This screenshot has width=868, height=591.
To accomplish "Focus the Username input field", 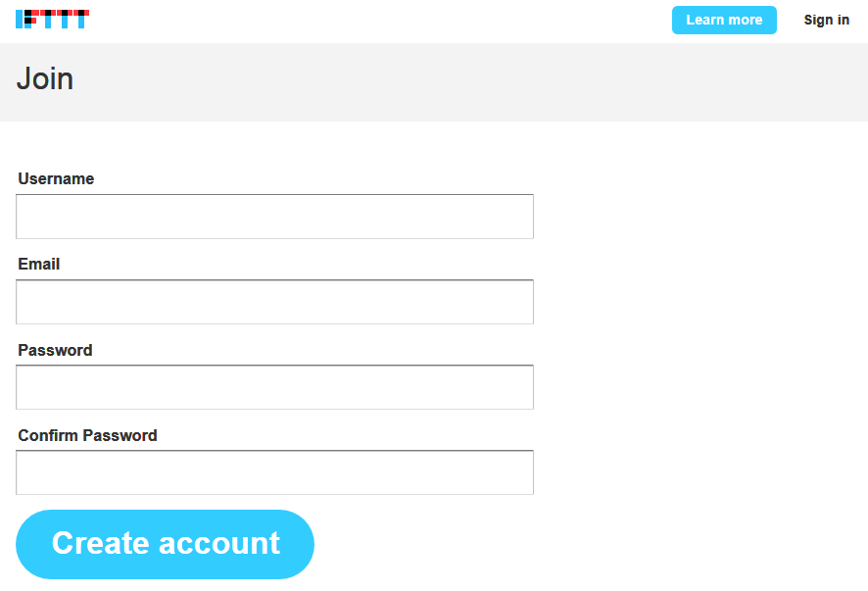I will (x=274, y=217).
